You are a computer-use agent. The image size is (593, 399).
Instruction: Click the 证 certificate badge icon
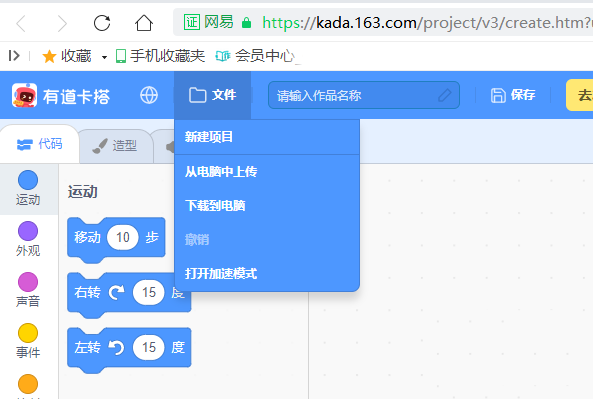click(x=192, y=22)
